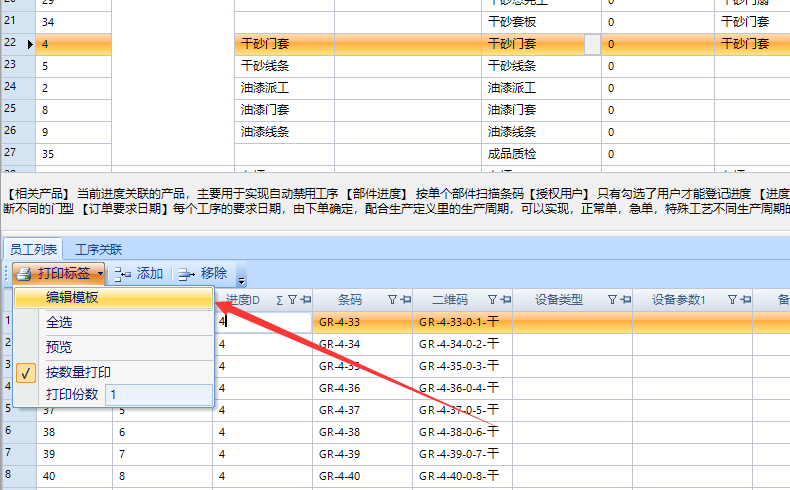Select 全选 in the dropdown menu
Image resolution: width=790 pixels, height=490 pixels.
pyautogui.click(x=59, y=322)
